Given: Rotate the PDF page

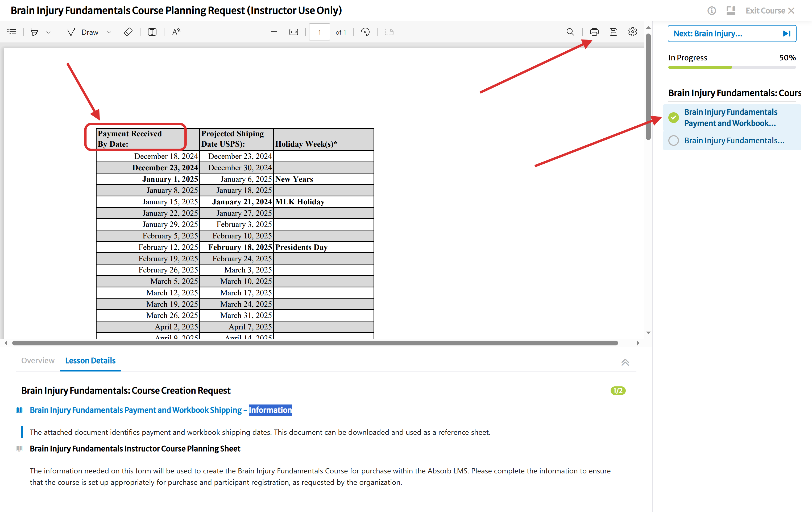Looking at the screenshot, I should point(365,32).
